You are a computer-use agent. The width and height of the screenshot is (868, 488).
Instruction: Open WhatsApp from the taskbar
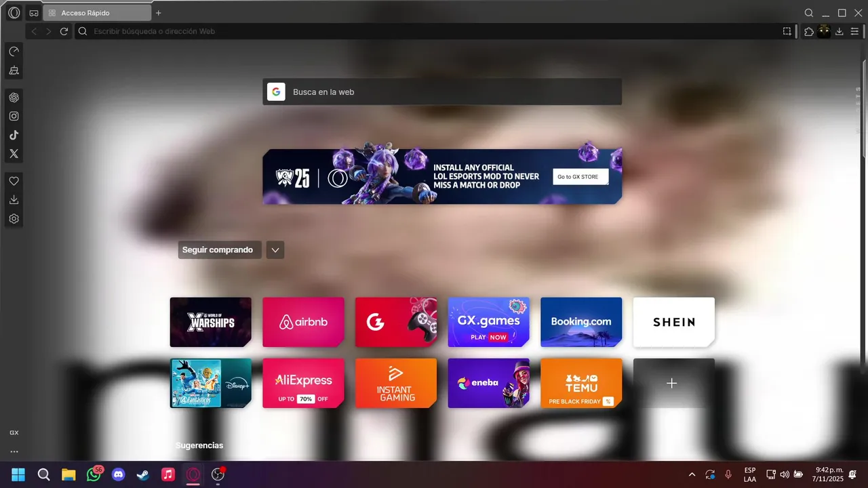(x=94, y=474)
